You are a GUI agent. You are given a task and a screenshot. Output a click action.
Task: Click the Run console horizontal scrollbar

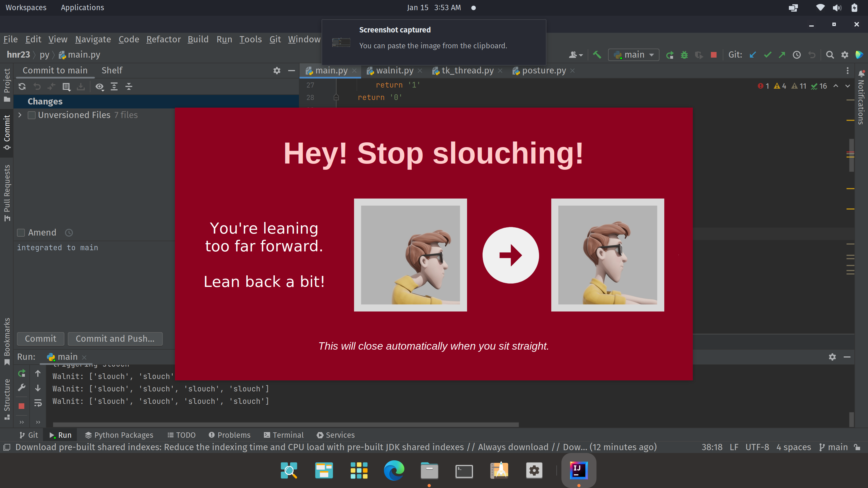coord(286,424)
